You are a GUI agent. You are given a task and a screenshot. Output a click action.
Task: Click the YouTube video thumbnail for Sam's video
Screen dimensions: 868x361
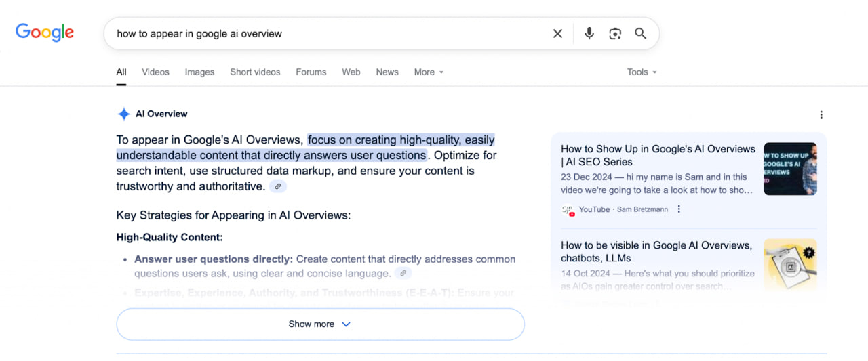(790, 169)
